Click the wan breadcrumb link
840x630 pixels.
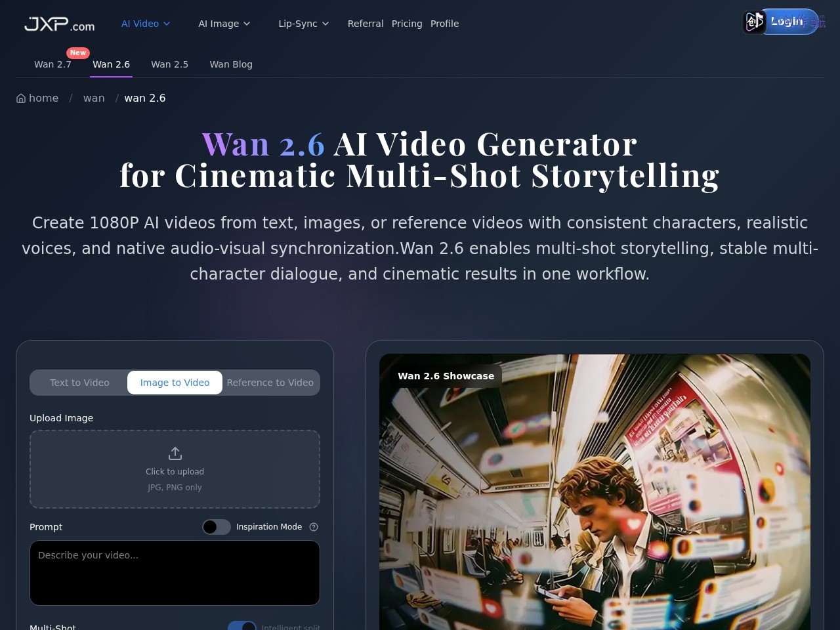point(94,98)
